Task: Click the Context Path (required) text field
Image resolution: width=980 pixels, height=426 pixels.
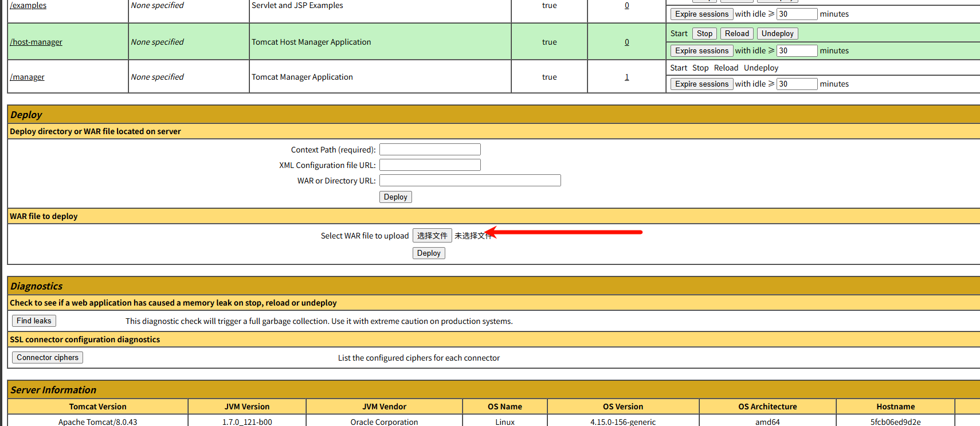Action: 430,150
